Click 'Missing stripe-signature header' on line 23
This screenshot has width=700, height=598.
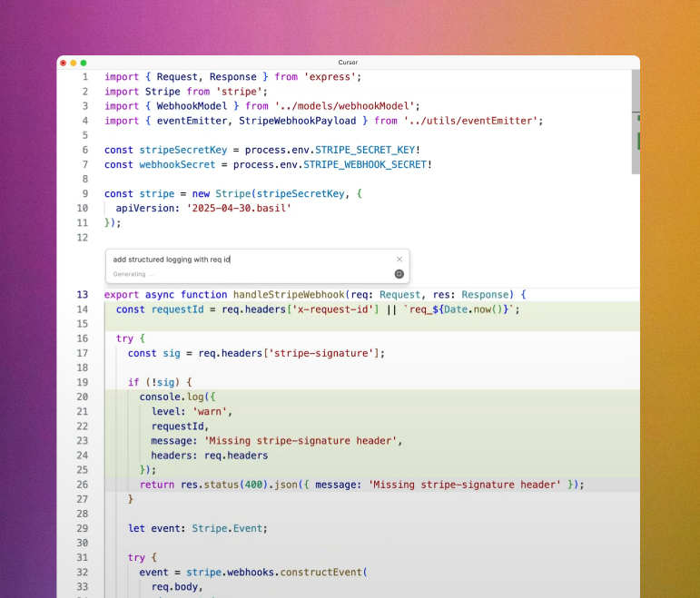(301, 441)
